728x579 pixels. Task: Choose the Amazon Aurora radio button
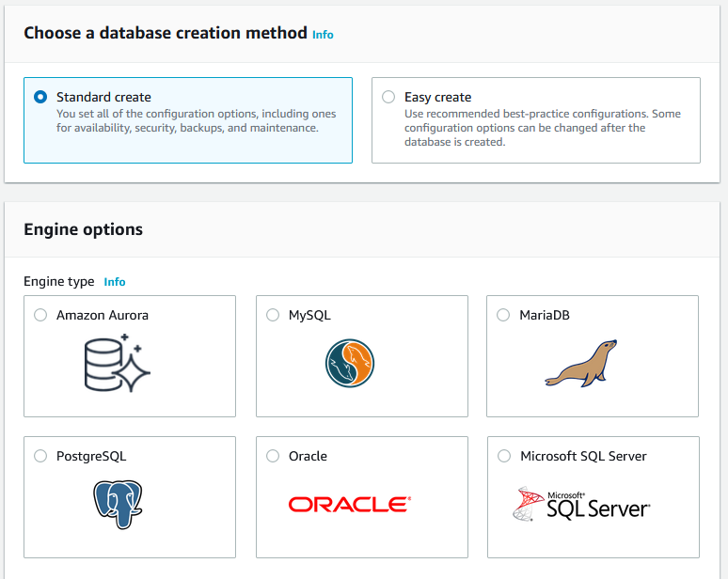coord(40,315)
